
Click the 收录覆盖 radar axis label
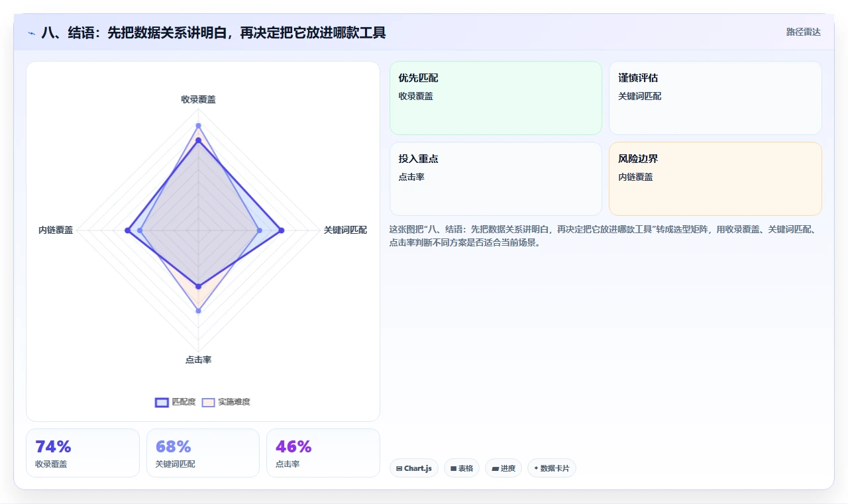198,99
